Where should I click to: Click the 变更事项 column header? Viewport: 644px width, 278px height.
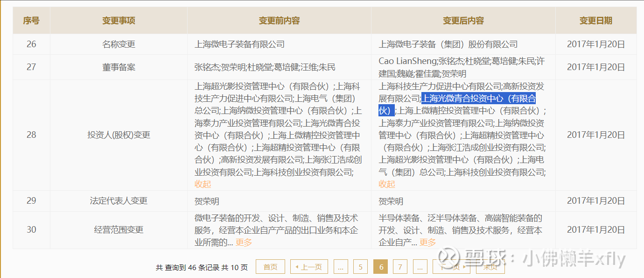tap(119, 21)
